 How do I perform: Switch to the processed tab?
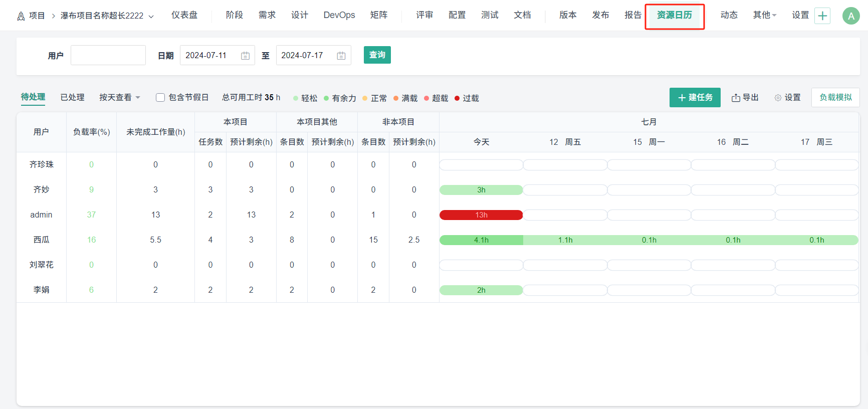(72, 98)
